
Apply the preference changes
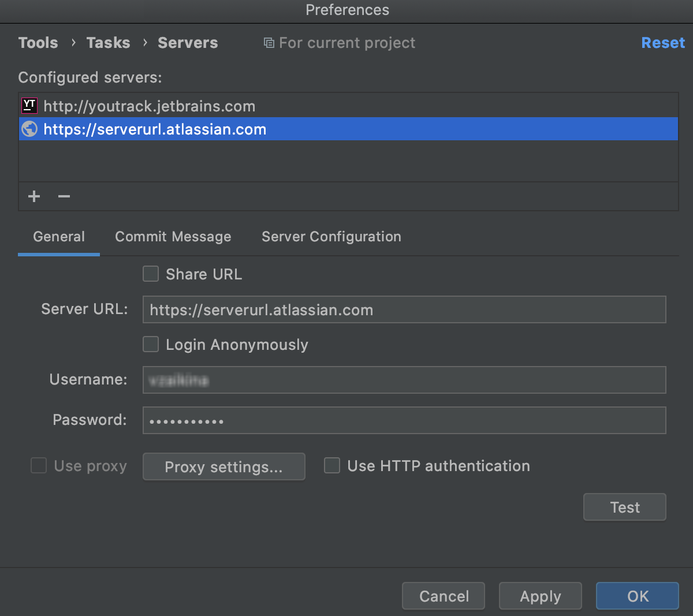coord(541,596)
